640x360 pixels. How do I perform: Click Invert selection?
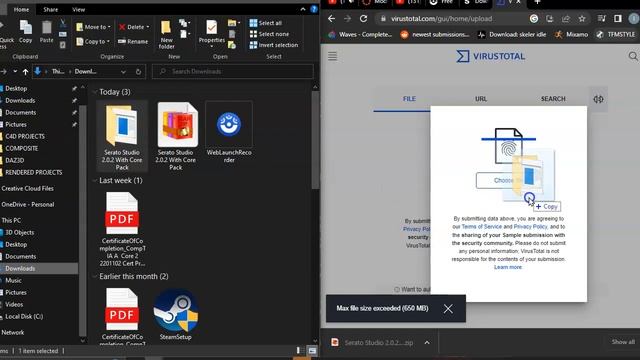[273, 45]
